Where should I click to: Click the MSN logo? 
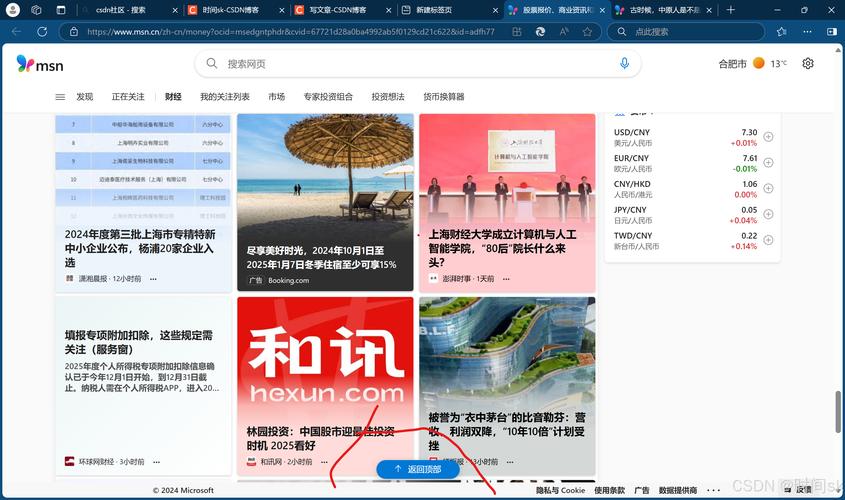[40, 64]
